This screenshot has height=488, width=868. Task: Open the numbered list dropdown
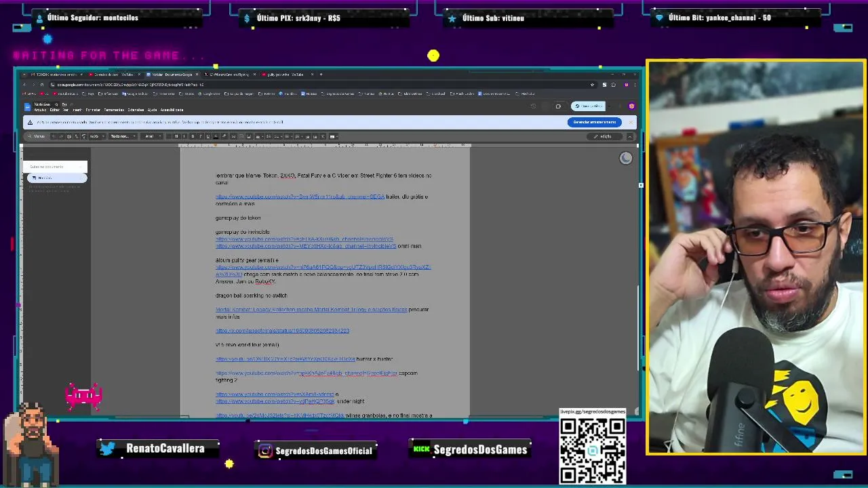pos(298,136)
